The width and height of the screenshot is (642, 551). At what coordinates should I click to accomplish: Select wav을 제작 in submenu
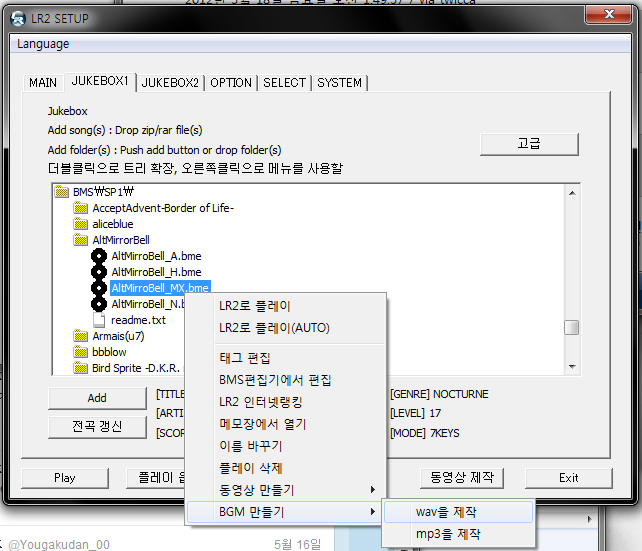click(x=459, y=512)
